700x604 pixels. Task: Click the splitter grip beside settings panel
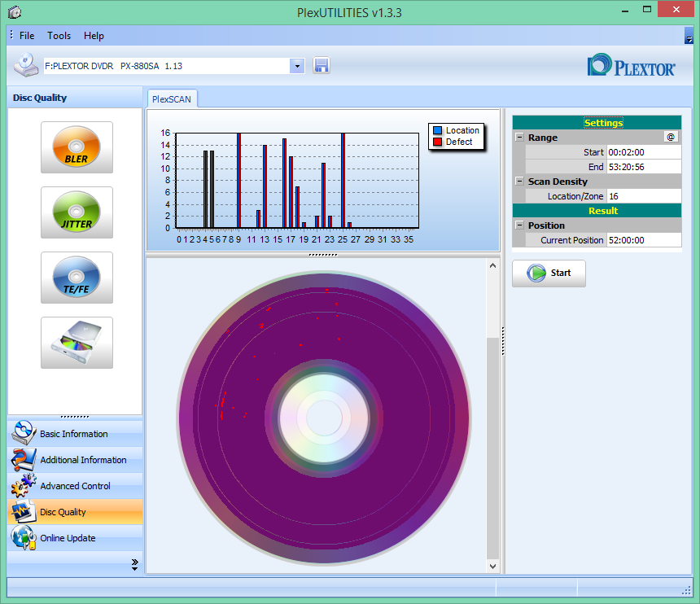(x=503, y=341)
